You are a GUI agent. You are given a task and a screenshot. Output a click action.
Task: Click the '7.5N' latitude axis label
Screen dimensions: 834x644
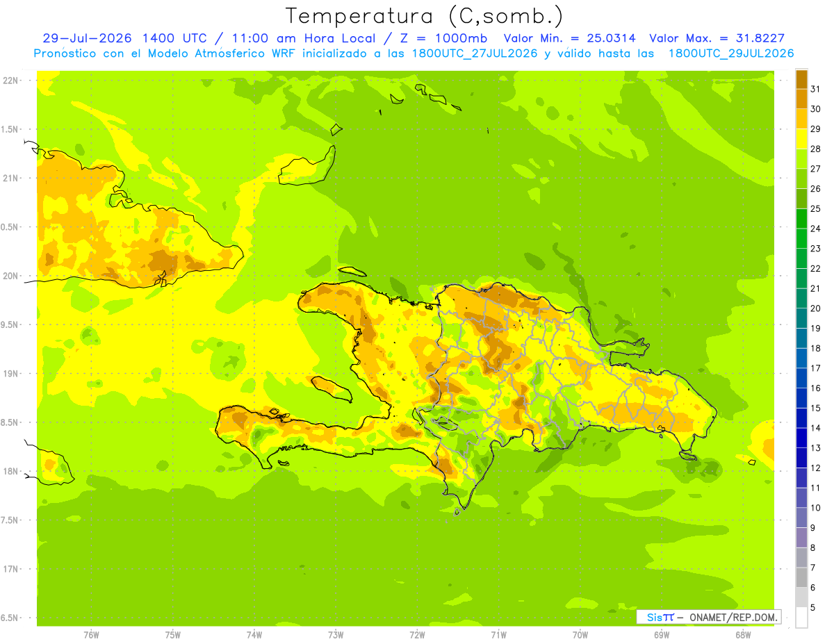point(10,520)
